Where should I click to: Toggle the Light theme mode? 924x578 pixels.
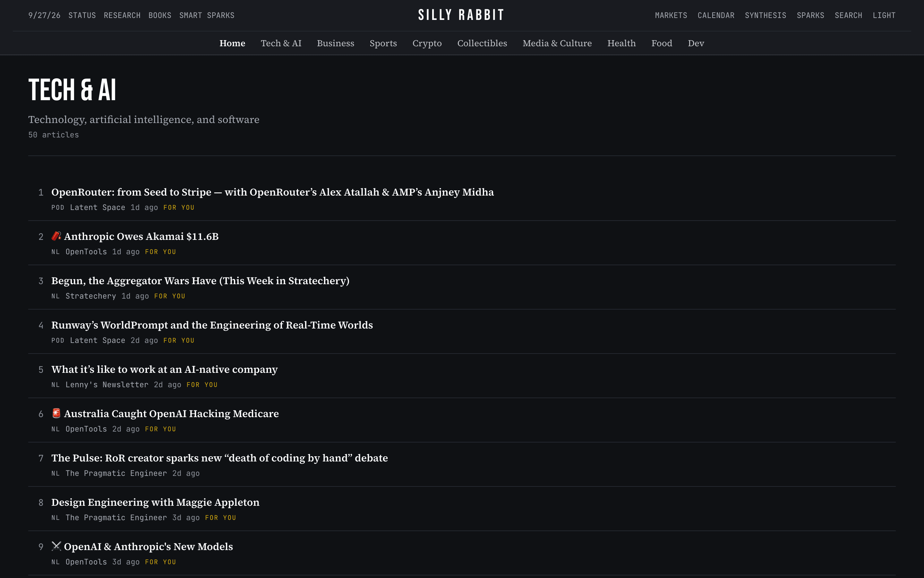coord(884,15)
